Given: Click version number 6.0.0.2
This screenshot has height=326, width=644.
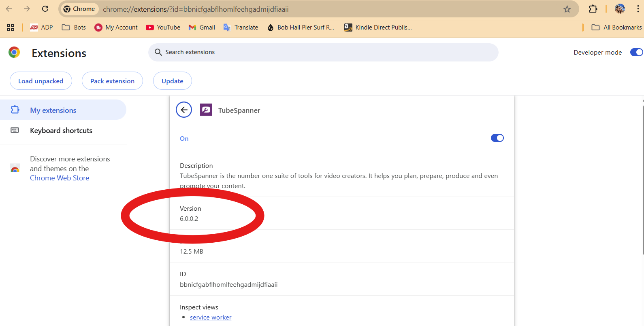Looking at the screenshot, I should pos(189,219).
